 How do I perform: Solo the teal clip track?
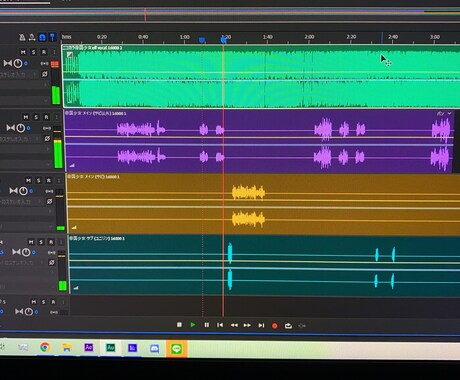(x=41, y=242)
